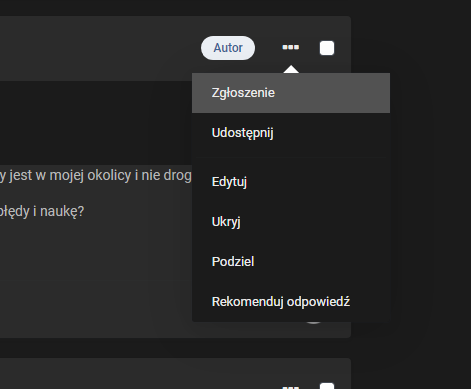Click the white caret pointer above the menu
Screen dimensions: 471x389
pyautogui.click(x=291, y=69)
